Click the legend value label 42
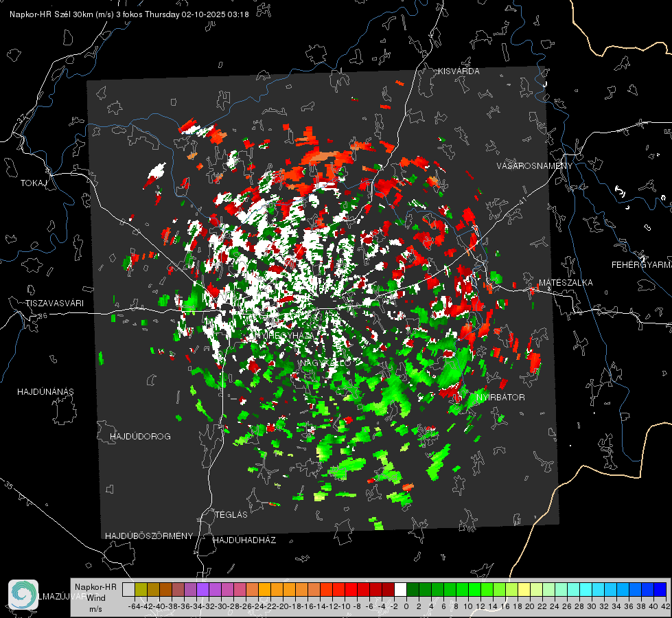This screenshot has height=618, width=672. tap(666, 606)
